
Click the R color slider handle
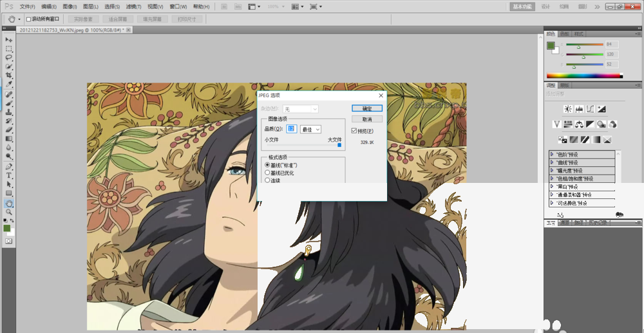(x=578, y=46)
